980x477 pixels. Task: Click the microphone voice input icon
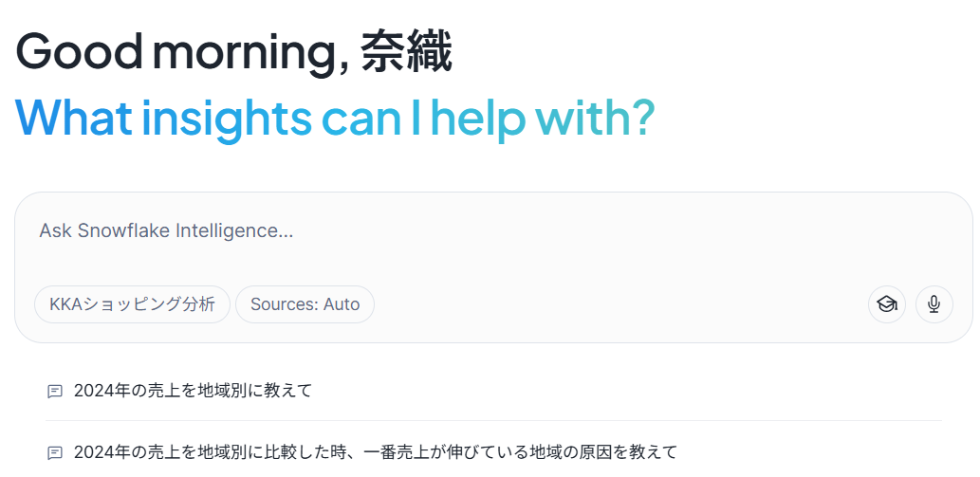(x=934, y=304)
